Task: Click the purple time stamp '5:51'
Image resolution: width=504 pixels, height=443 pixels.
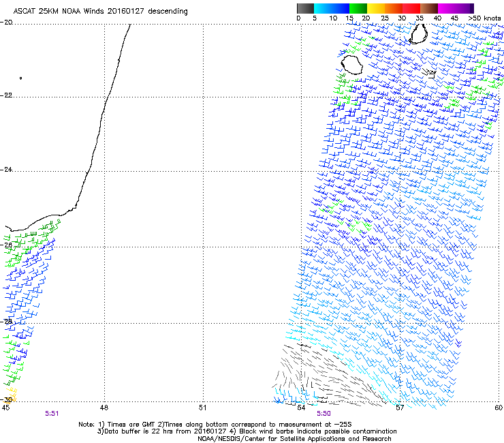Action: [x=52, y=414]
